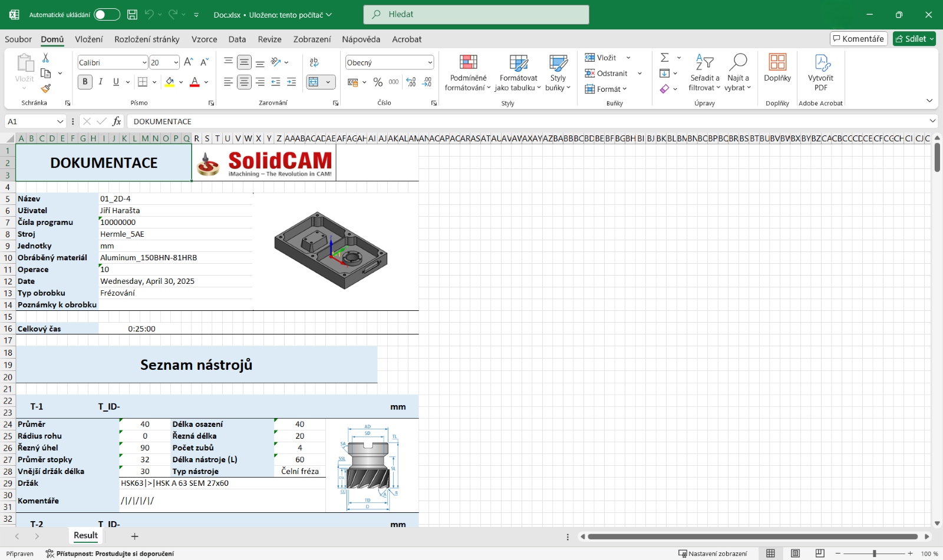
Task: Click the Insert Function fx icon
Action: (117, 121)
